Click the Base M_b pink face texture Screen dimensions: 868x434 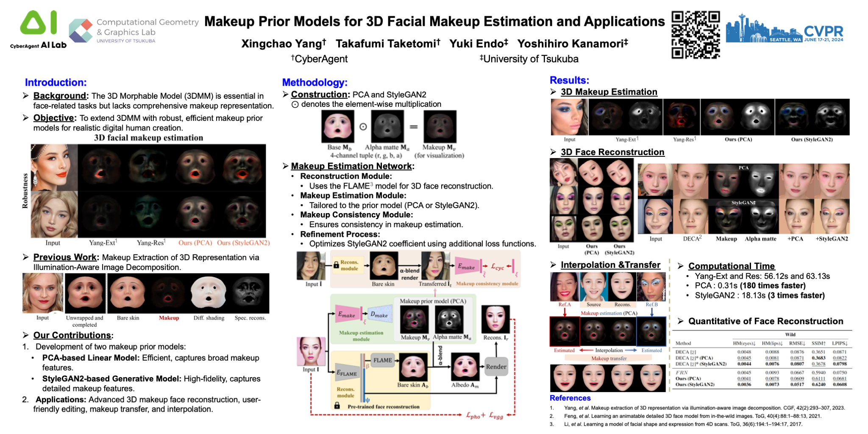337,126
